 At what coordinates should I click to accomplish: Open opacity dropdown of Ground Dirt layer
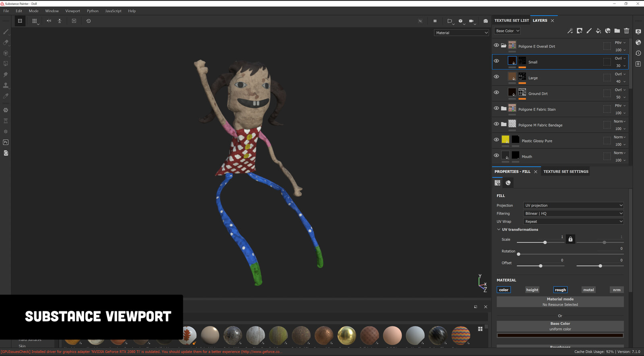[x=620, y=97]
